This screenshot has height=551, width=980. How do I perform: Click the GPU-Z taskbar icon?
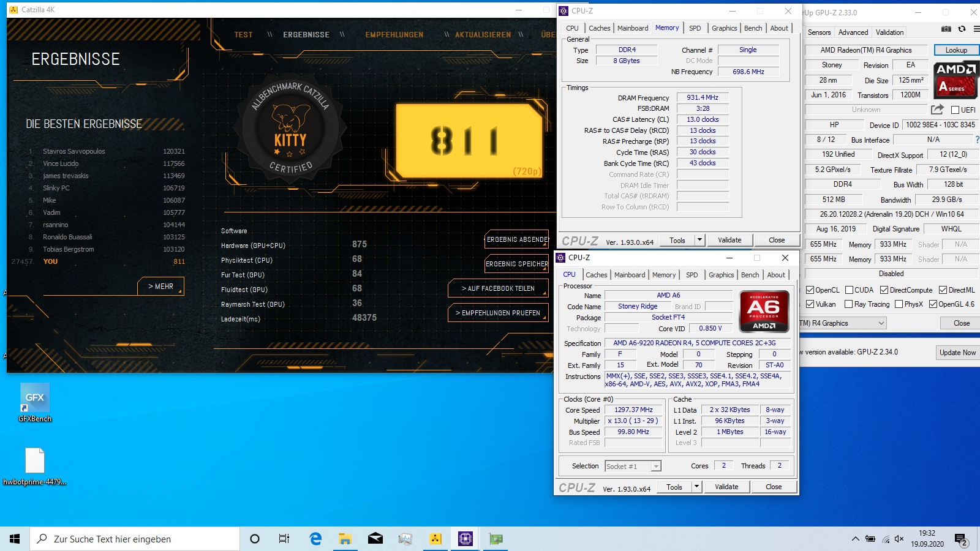pyautogui.click(x=496, y=539)
